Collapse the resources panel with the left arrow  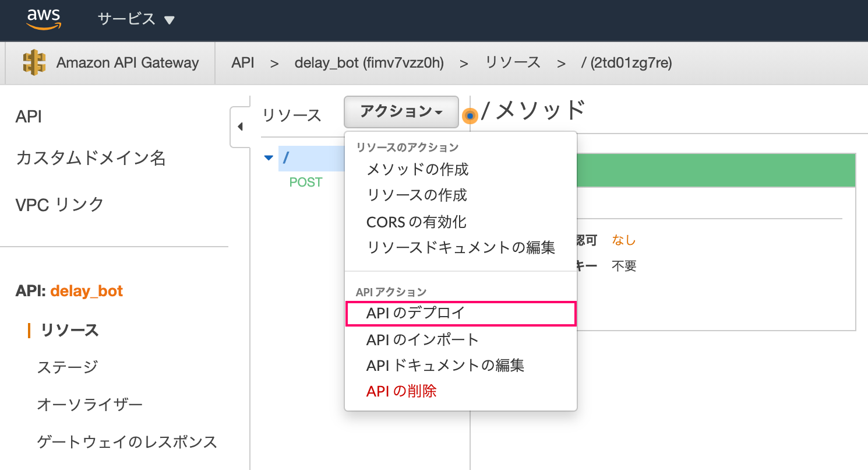[241, 125]
